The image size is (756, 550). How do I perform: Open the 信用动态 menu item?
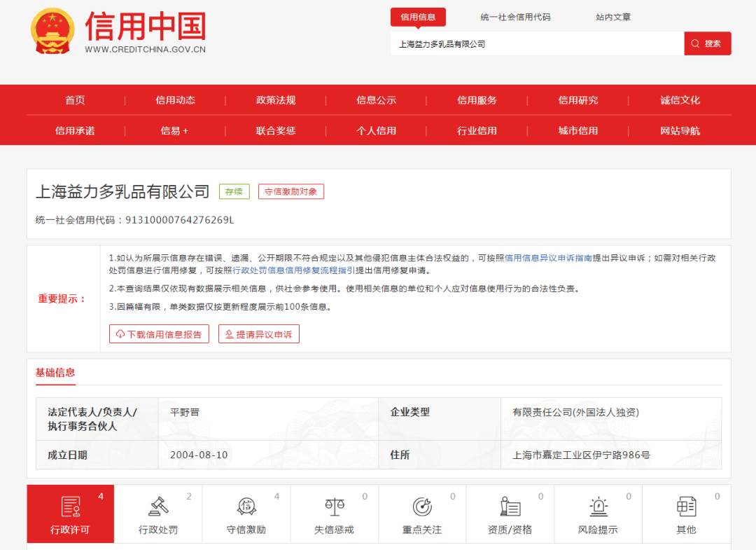[175, 100]
